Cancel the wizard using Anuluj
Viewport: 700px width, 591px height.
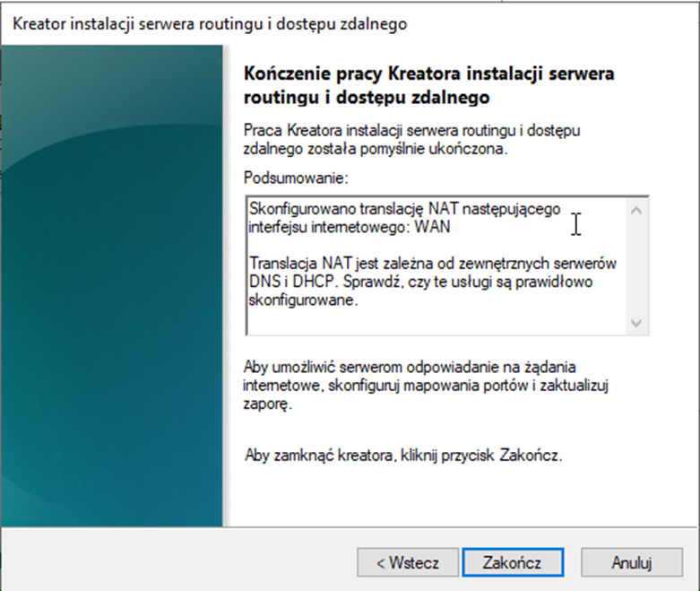coord(632,562)
